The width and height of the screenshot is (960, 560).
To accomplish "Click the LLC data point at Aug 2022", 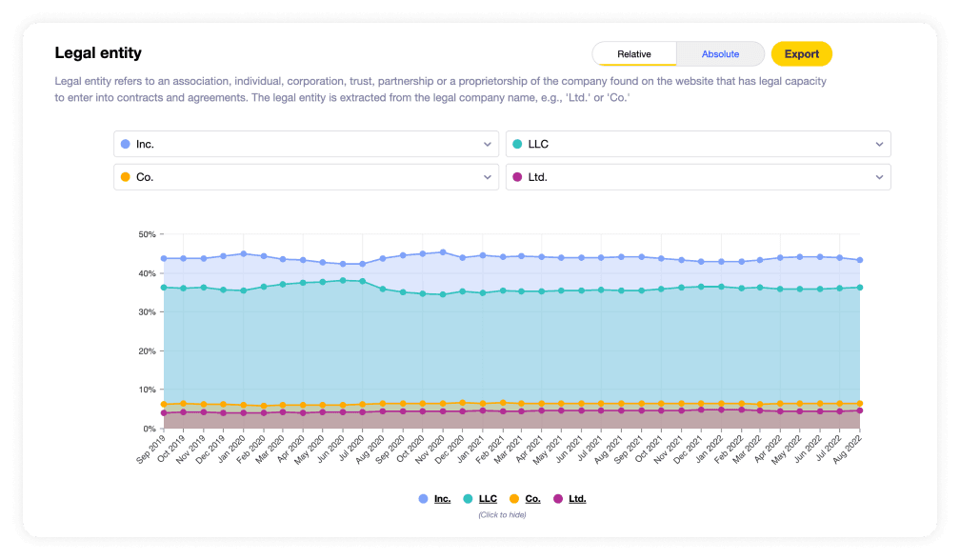I will coord(860,287).
